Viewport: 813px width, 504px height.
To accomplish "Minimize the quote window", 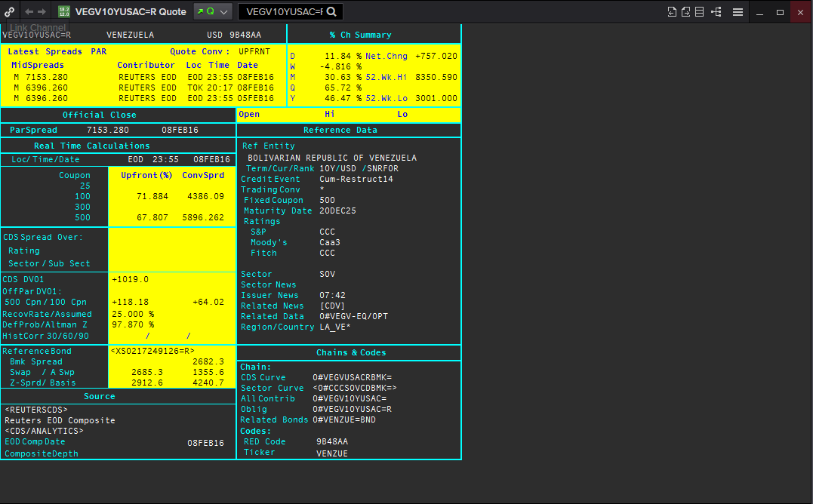I will 759,12.
